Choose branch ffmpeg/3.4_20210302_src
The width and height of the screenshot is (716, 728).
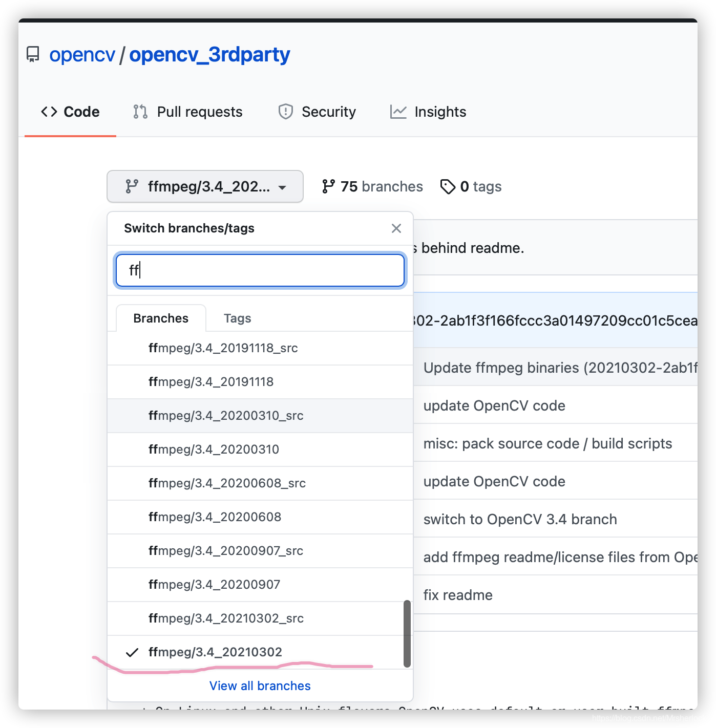pyautogui.click(x=260, y=618)
